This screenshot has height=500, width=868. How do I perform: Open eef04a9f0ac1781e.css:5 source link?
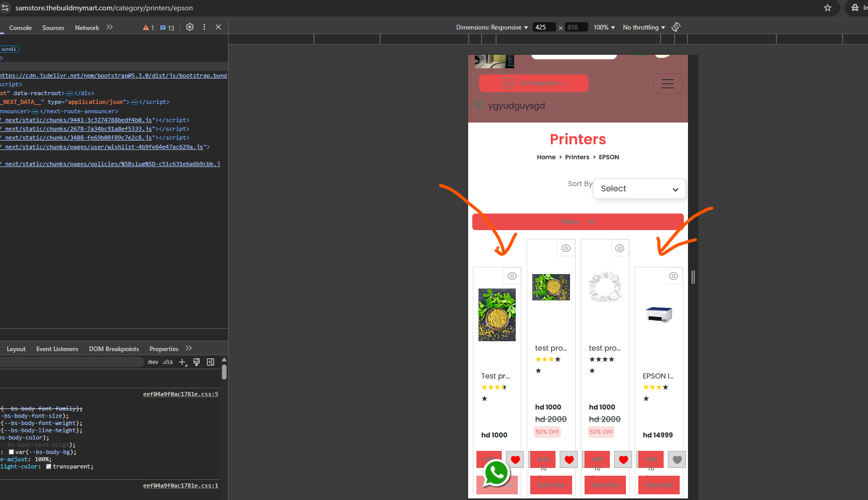(x=181, y=394)
